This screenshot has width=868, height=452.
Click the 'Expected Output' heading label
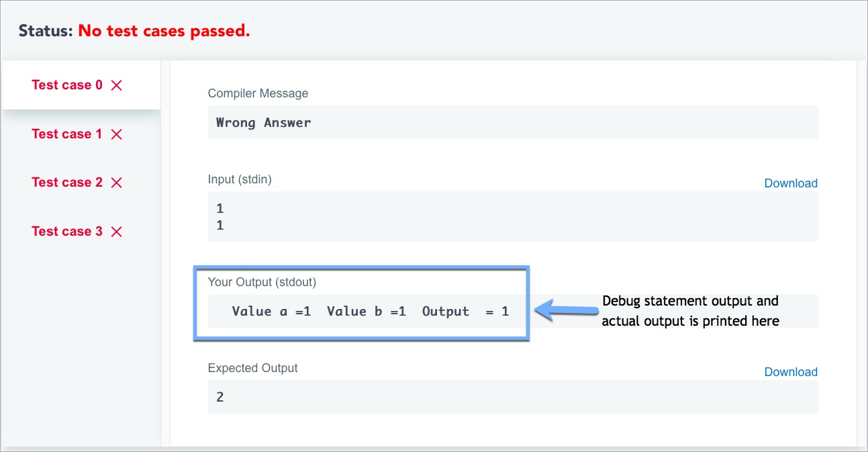click(252, 368)
